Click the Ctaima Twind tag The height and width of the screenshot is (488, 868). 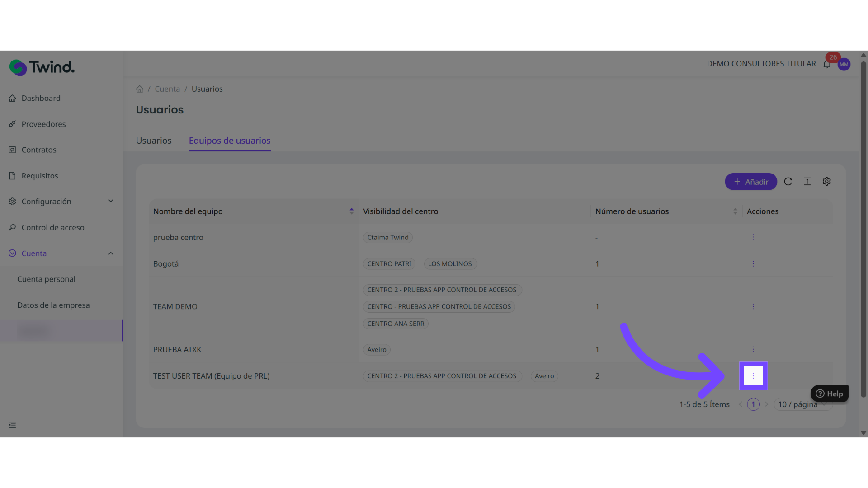pos(388,238)
